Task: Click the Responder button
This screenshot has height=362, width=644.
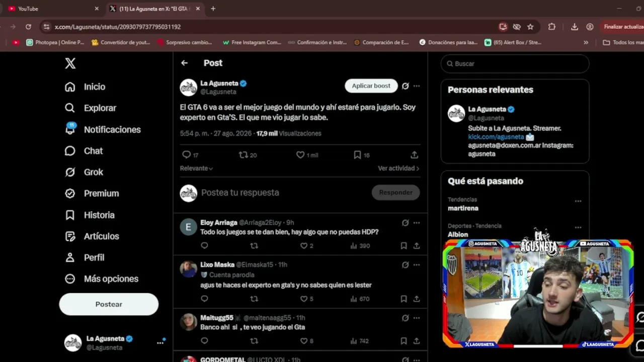Action: click(395, 193)
